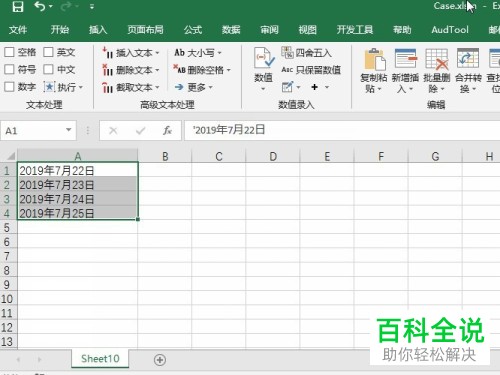This screenshot has height=375, width=500.
Task: Expand the 插入文本 dropdown arrow
Action: [x=157, y=53]
